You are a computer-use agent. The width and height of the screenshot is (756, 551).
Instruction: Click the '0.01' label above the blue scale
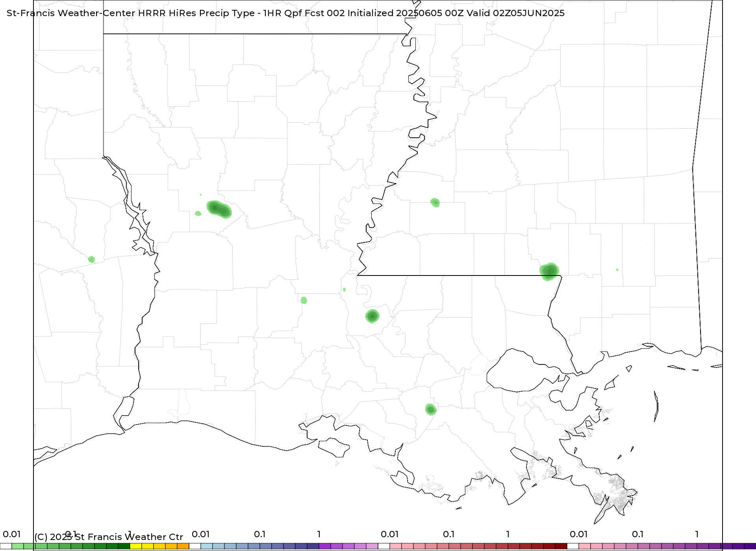pyautogui.click(x=201, y=534)
